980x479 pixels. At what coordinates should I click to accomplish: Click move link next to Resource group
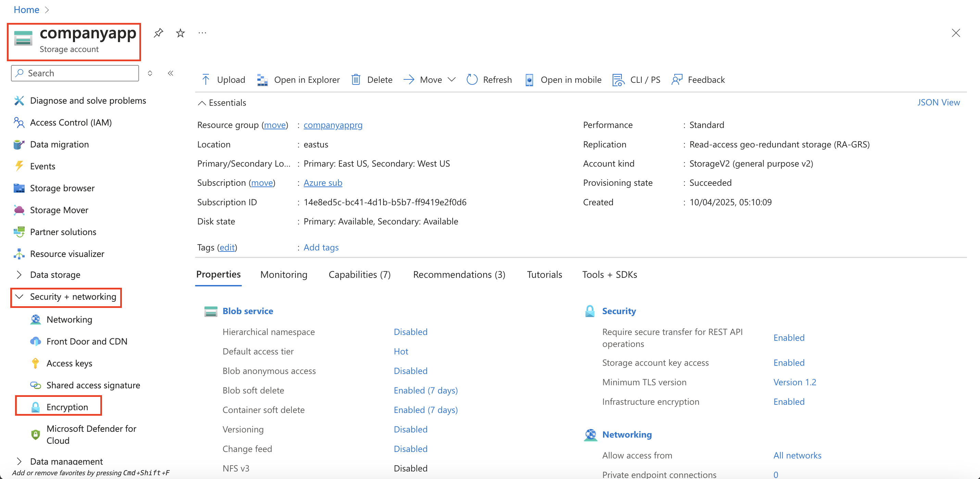pyautogui.click(x=275, y=125)
